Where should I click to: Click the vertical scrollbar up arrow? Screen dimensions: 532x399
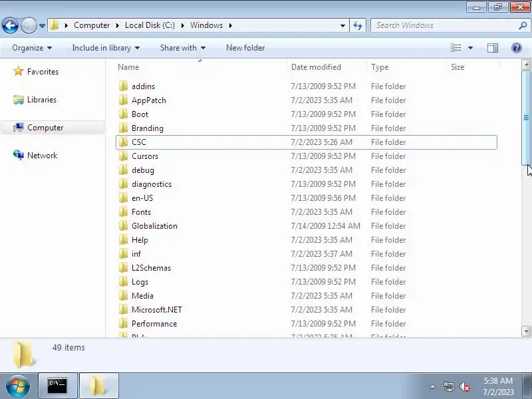[x=526, y=65]
